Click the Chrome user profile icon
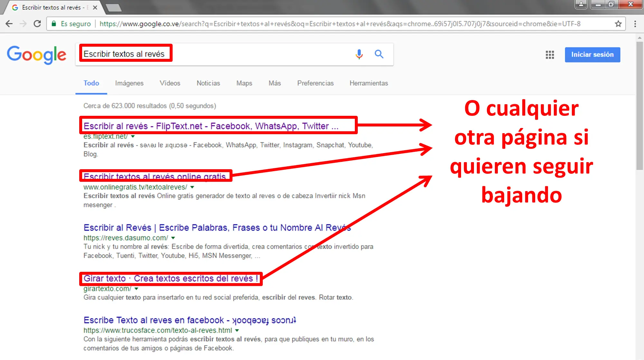This screenshot has height=360, width=644. click(x=581, y=4)
